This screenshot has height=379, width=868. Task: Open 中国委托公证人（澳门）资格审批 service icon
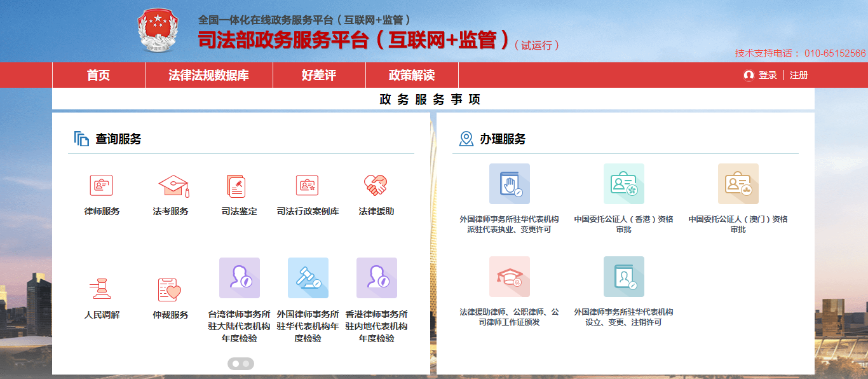[x=738, y=184]
